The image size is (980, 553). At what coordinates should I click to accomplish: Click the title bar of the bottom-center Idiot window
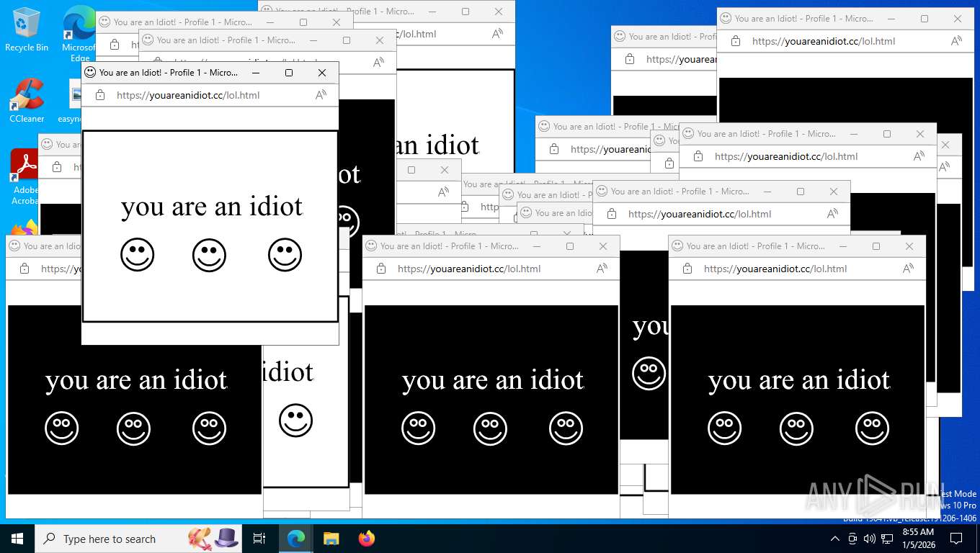pyautogui.click(x=450, y=246)
